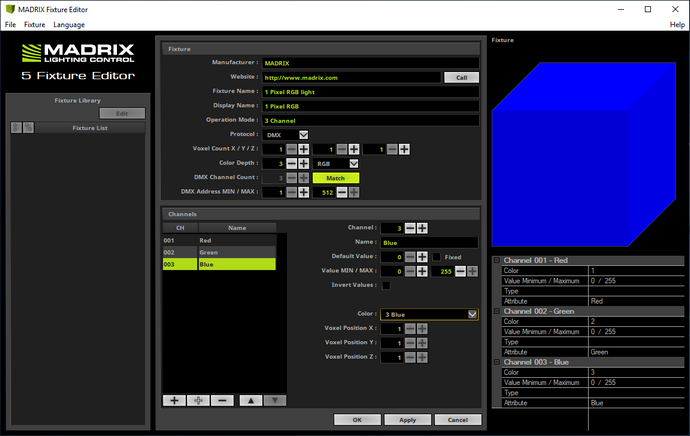Decrease Value MAX with minus
The image size is (690, 436).
click(x=460, y=271)
